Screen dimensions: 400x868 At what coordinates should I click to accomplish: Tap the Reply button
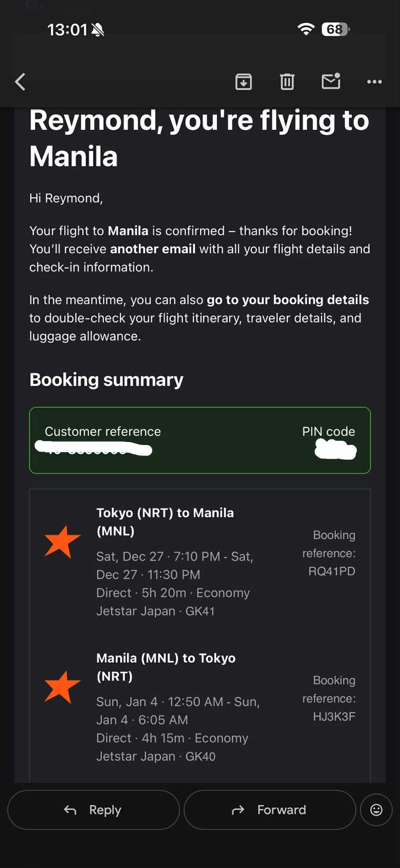[93, 810]
